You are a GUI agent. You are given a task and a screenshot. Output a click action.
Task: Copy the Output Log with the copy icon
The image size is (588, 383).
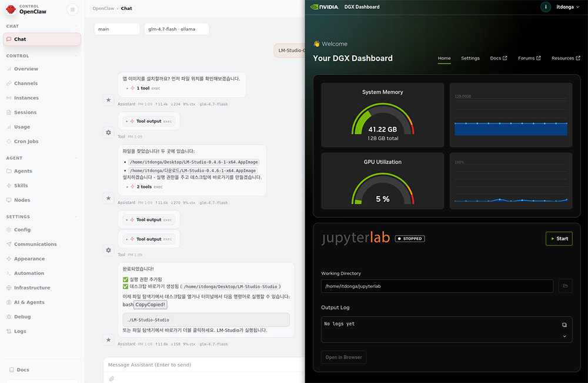point(564,325)
